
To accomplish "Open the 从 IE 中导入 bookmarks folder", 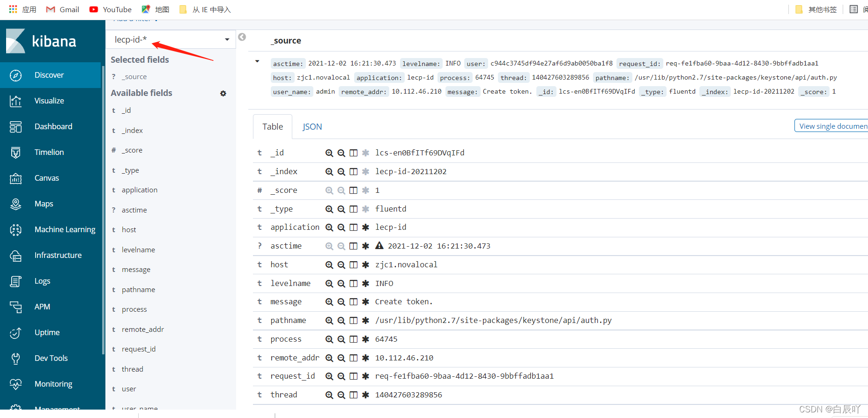I will (205, 9).
